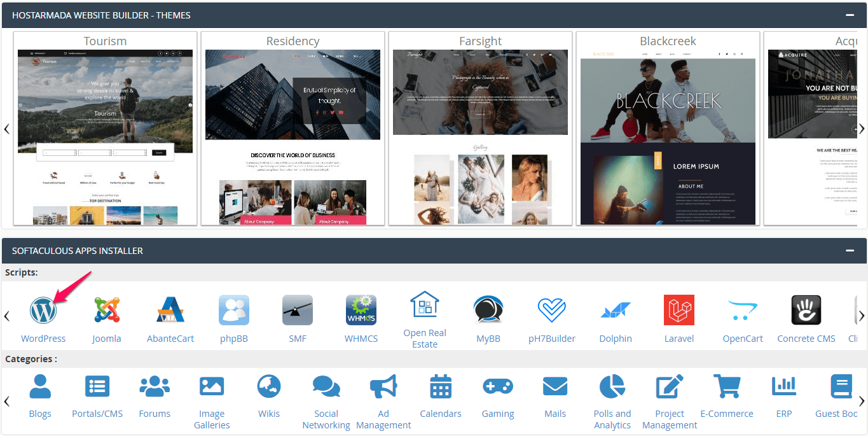
Task: Show more categories with right arrow
Action: pyautogui.click(x=862, y=401)
